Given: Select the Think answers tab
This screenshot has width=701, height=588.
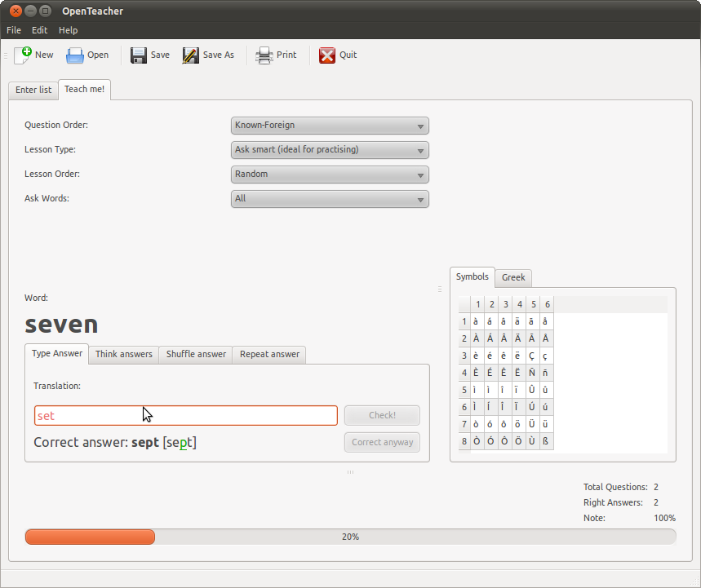Looking at the screenshot, I should 124,354.
